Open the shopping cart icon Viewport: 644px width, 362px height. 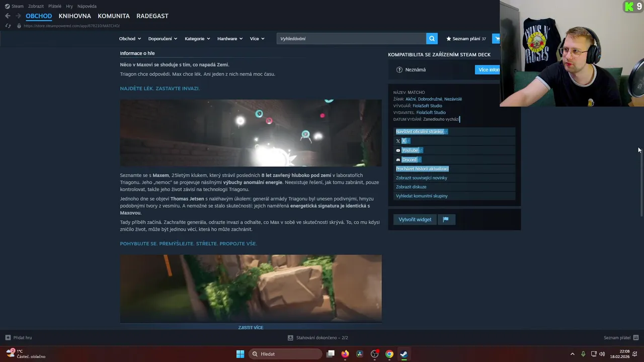(x=497, y=39)
